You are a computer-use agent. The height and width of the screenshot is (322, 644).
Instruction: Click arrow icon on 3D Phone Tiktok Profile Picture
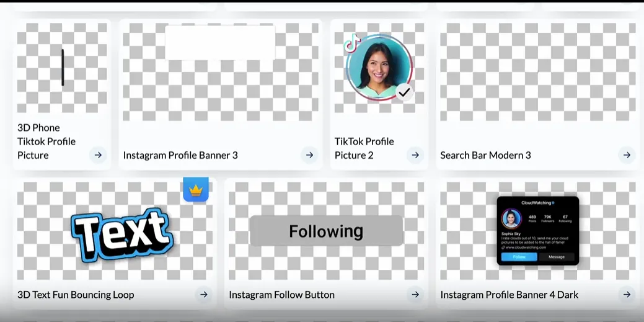tap(98, 155)
